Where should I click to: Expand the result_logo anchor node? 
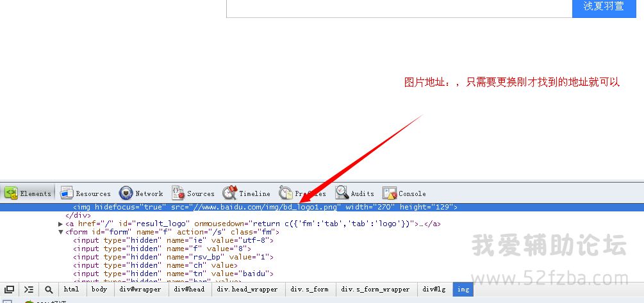[x=61, y=224]
